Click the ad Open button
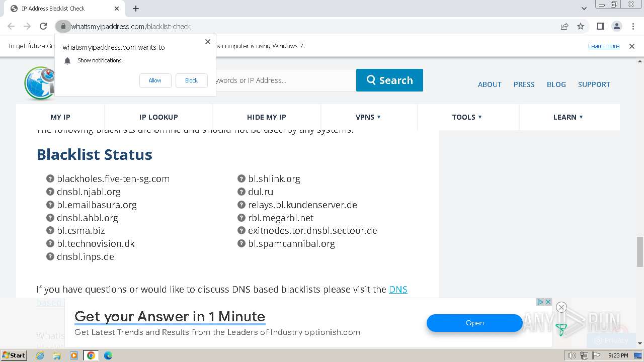Viewport: 644px width, 362px height. (x=474, y=323)
